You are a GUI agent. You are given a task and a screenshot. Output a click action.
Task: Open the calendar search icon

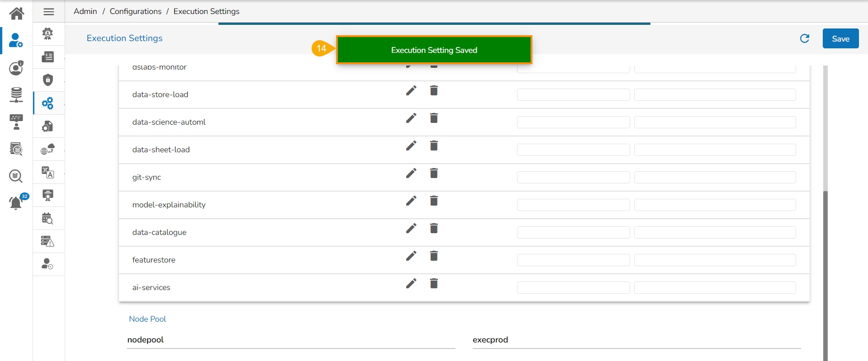(47, 218)
